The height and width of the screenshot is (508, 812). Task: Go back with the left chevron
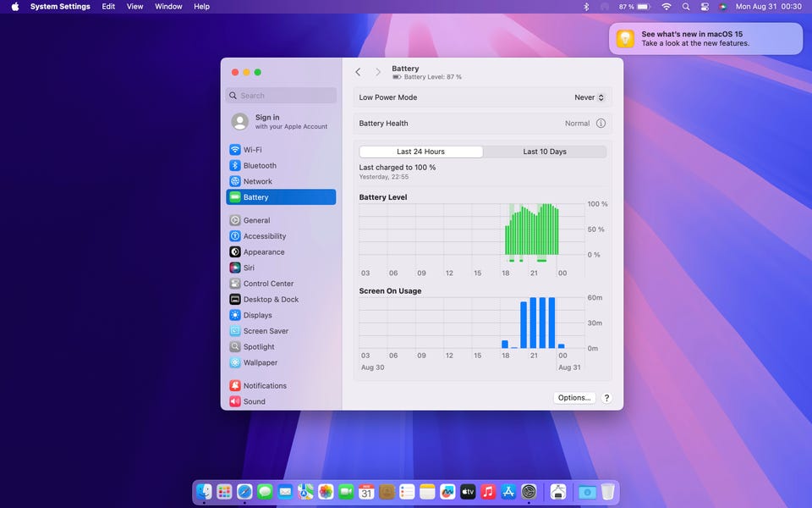358,72
